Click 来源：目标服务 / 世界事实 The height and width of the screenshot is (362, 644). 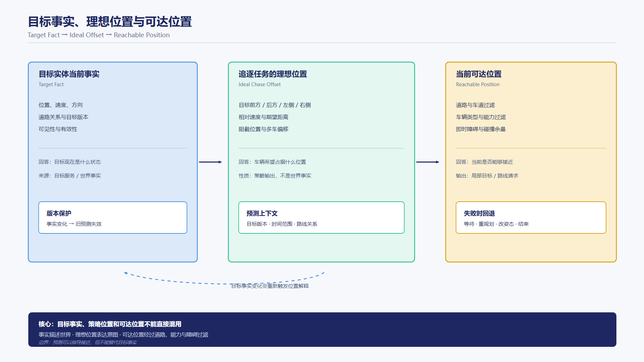[70, 175]
